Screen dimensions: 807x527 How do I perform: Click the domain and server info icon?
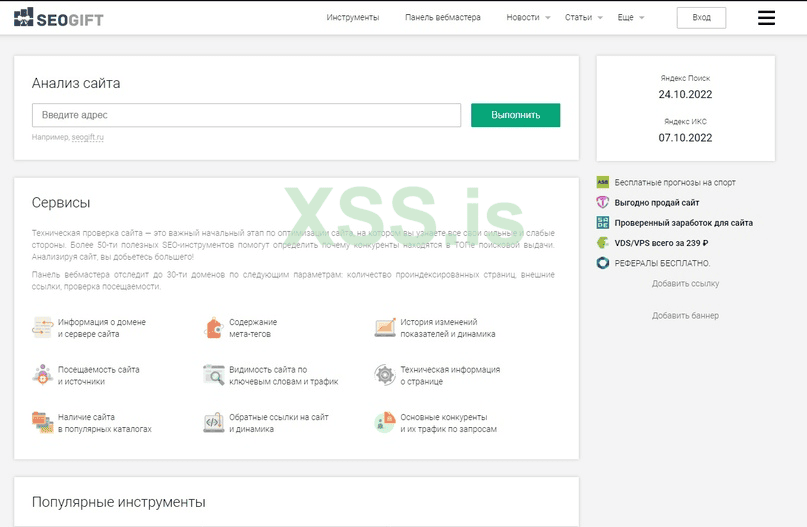click(x=42, y=328)
